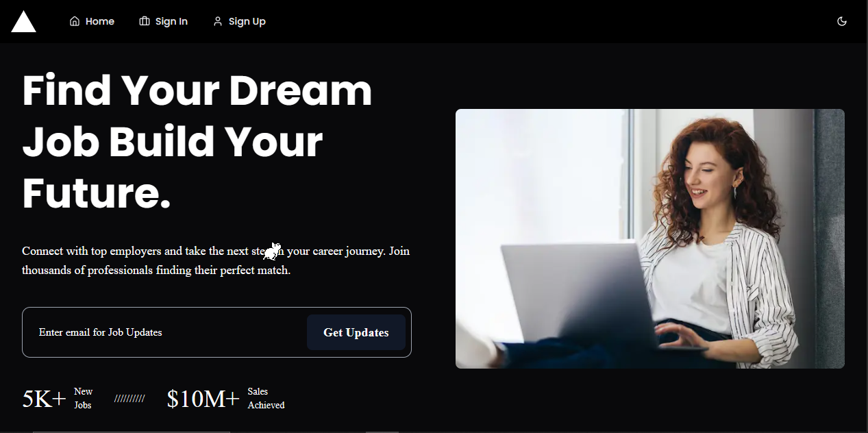The height and width of the screenshot is (433, 868).
Task: Click the person icon beside Sign Up
Action: click(218, 21)
